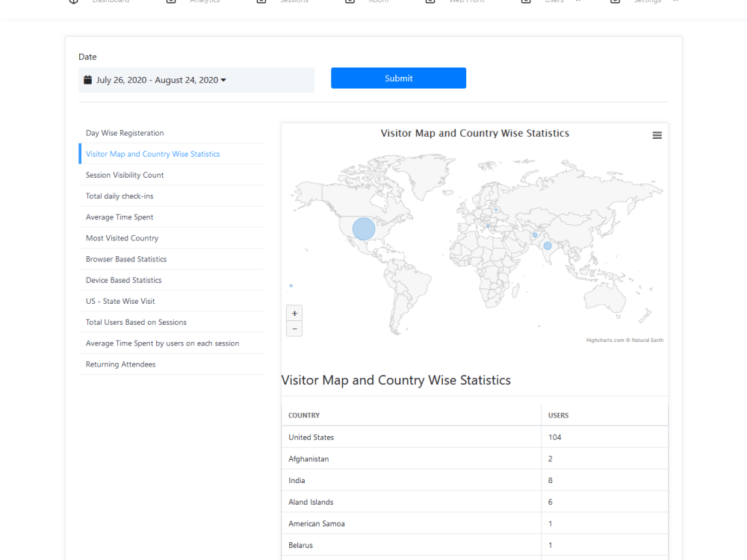
Task: Select the Belarus table cell
Action: pyautogui.click(x=411, y=545)
